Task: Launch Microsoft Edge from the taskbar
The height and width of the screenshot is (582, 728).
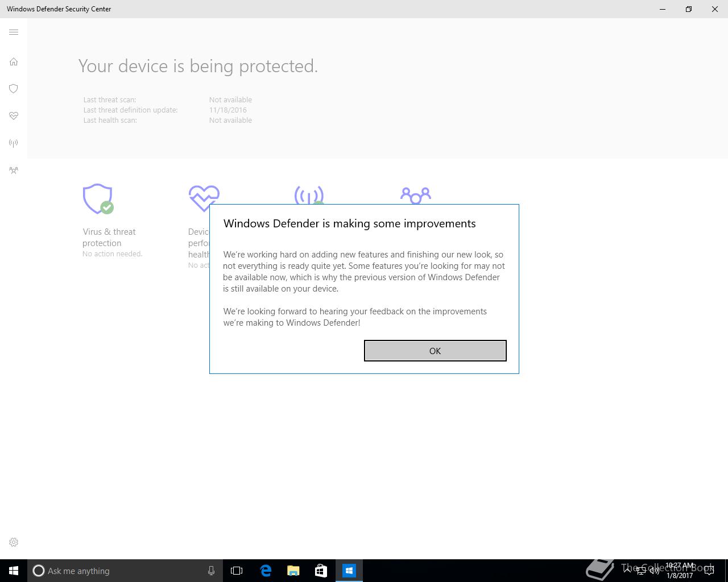Action: click(266, 571)
